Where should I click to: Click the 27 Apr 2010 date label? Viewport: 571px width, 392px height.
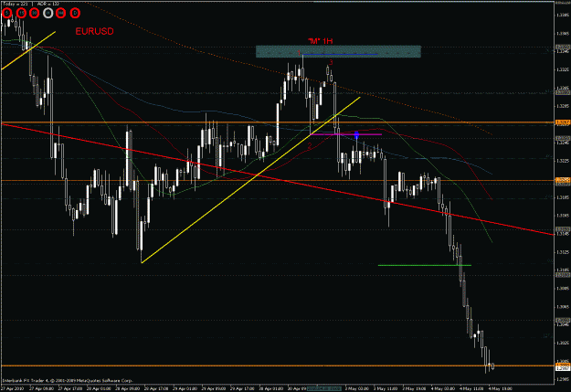tap(13, 388)
